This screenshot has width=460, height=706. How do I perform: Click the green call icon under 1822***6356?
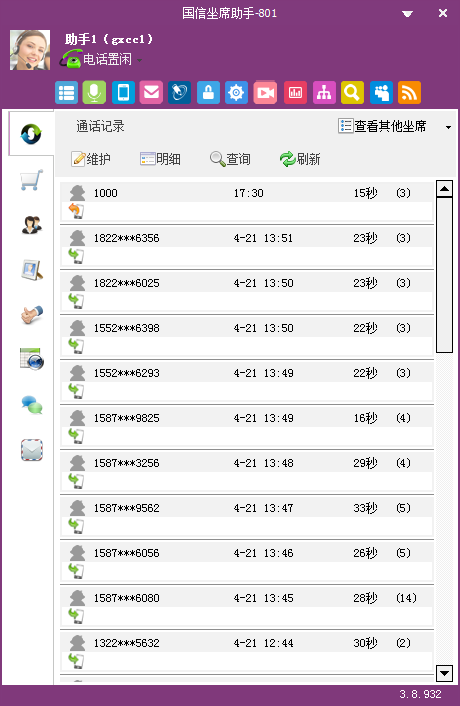[76, 256]
